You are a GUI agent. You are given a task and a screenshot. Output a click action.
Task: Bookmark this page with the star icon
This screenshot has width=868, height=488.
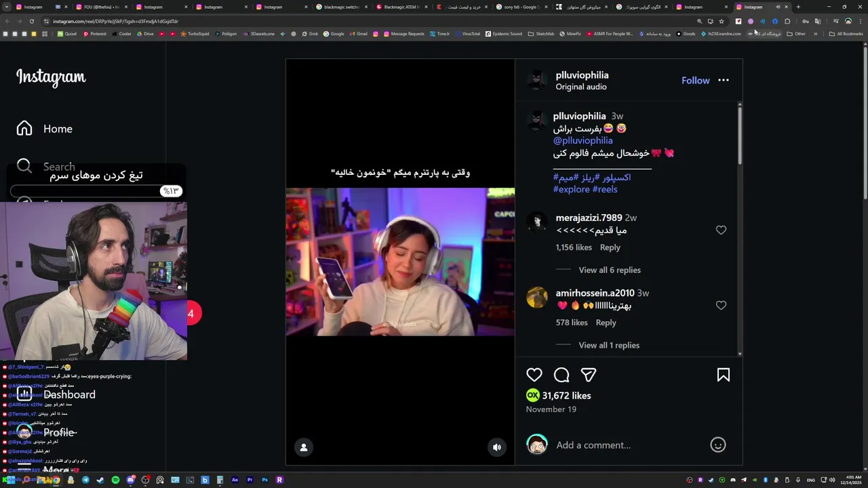click(722, 21)
